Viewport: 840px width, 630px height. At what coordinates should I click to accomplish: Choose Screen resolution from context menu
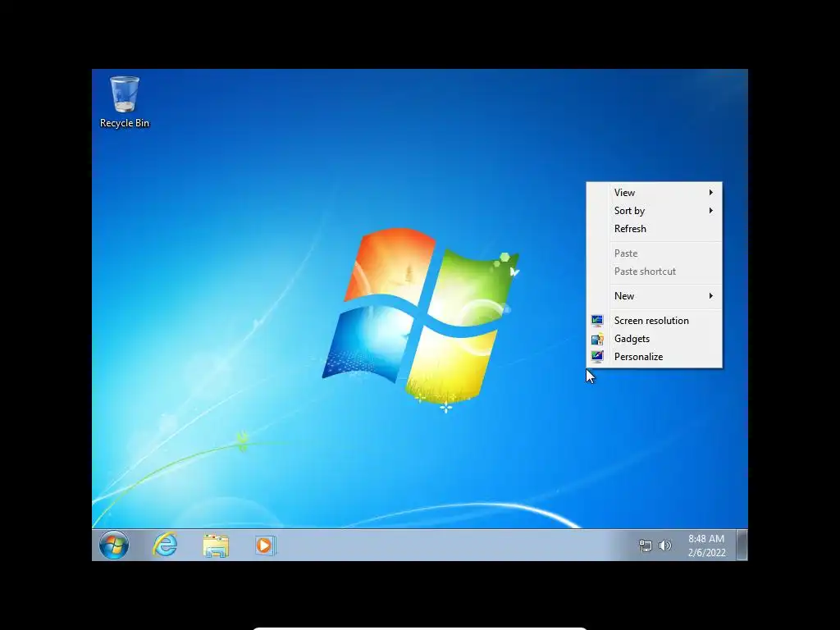point(654,321)
